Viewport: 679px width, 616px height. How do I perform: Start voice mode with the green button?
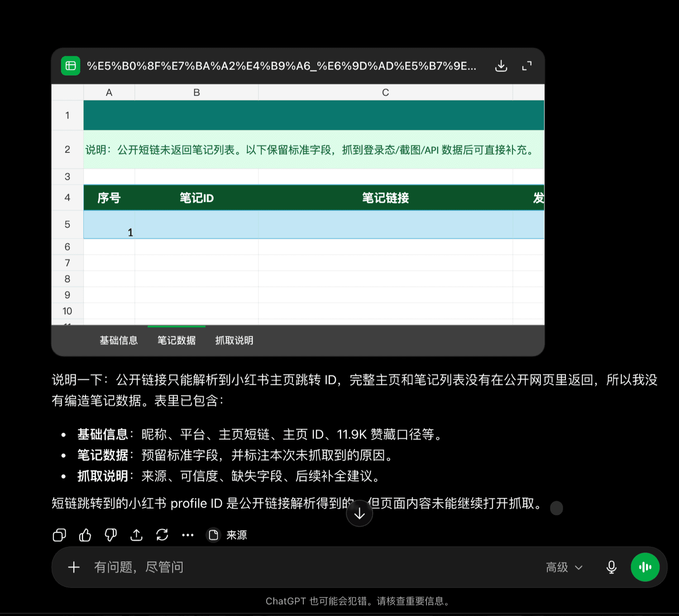tap(645, 567)
